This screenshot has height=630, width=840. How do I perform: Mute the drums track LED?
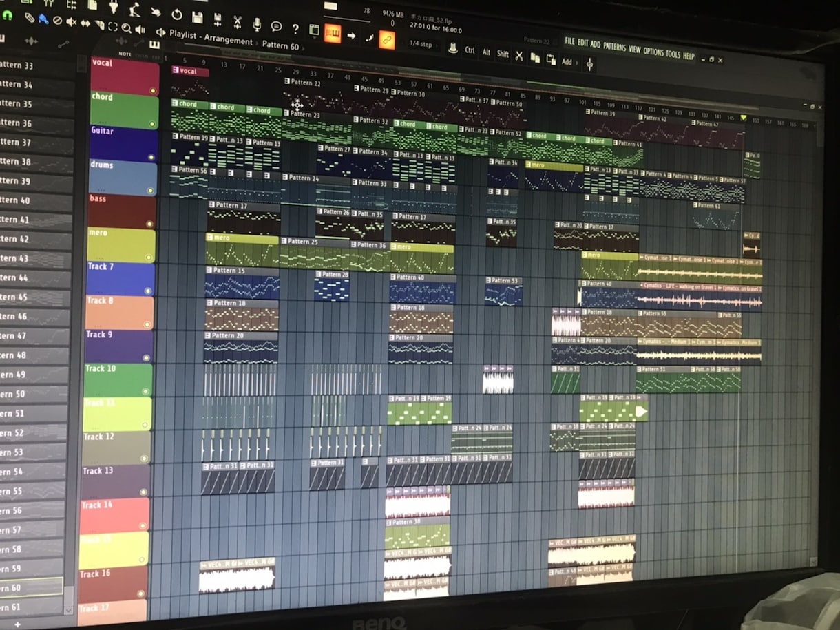click(151, 190)
